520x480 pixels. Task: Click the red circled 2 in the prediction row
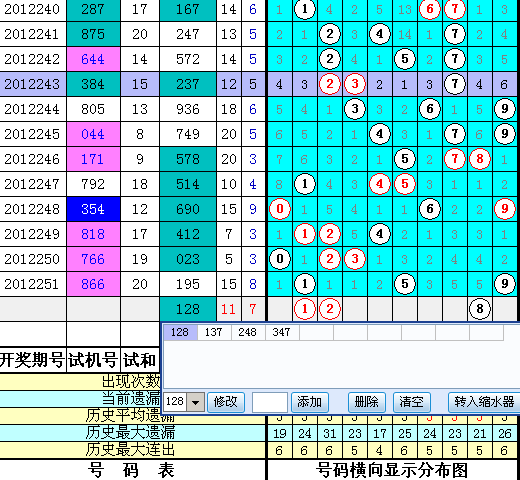pyautogui.click(x=330, y=309)
